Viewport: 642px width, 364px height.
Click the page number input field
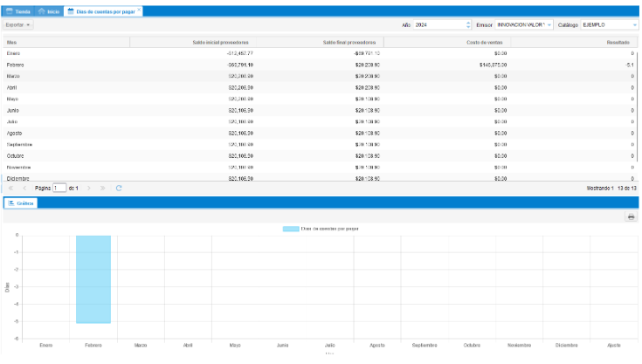pyautogui.click(x=59, y=188)
